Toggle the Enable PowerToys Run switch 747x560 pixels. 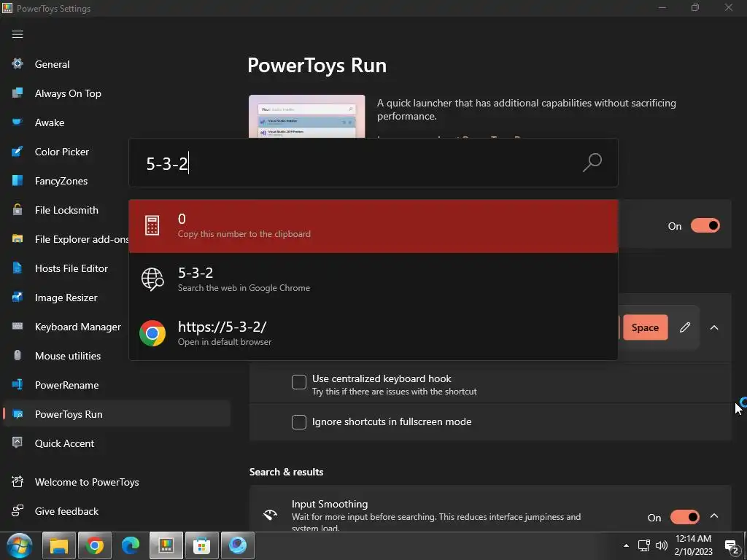point(705,226)
